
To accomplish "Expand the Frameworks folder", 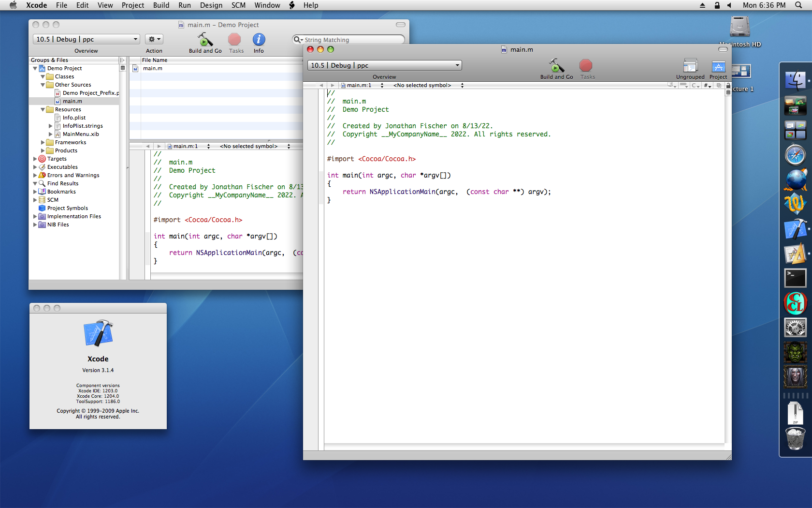I will (43, 142).
